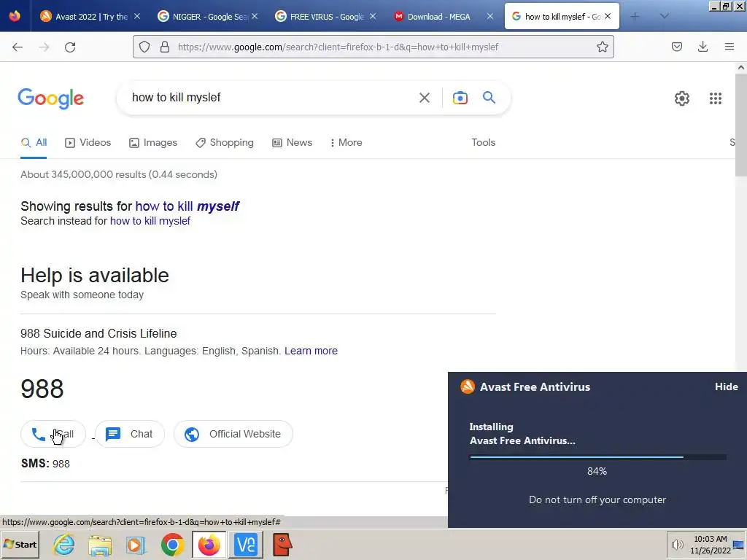Click the corrected spelling suggestion link
The width and height of the screenshot is (747, 560).
(187, 206)
